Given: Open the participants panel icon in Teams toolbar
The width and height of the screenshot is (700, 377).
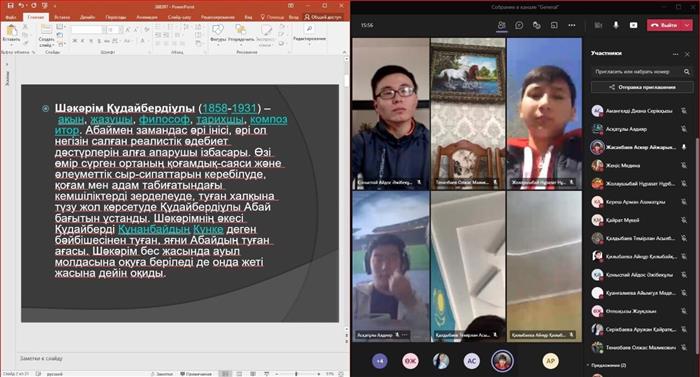Looking at the screenshot, I should (x=501, y=25).
